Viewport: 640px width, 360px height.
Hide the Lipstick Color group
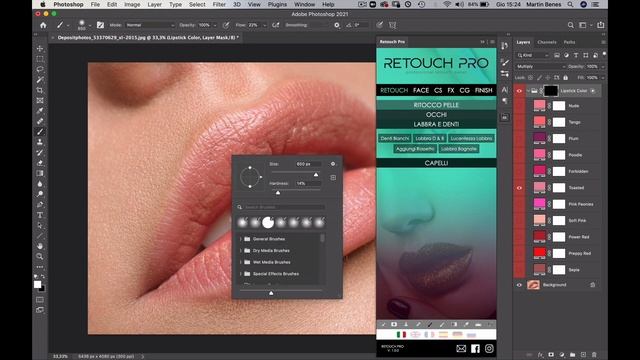[519, 91]
